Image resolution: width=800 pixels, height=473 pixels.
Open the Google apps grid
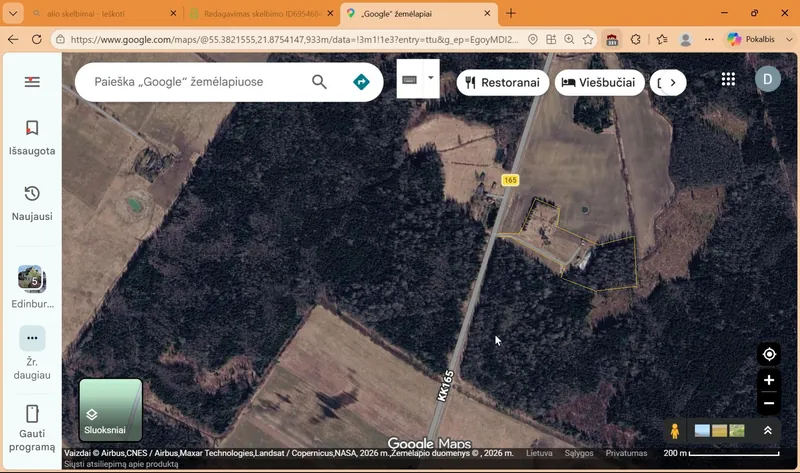(x=729, y=79)
